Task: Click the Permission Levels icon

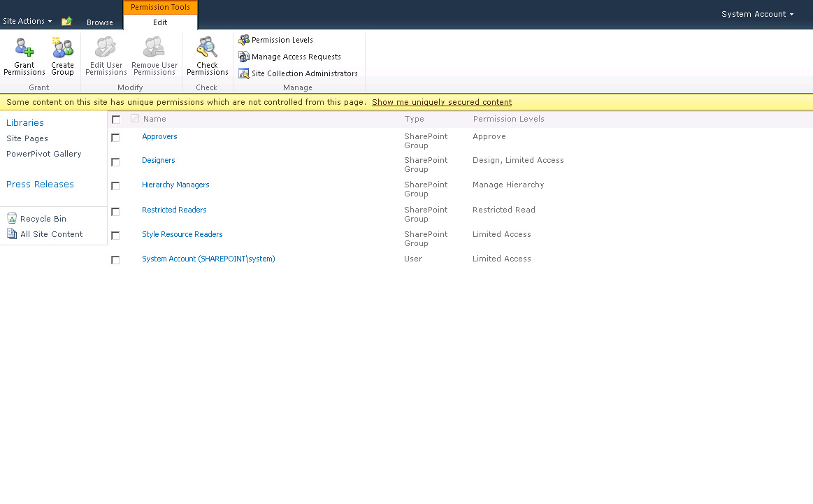Action: coord(244,40)
